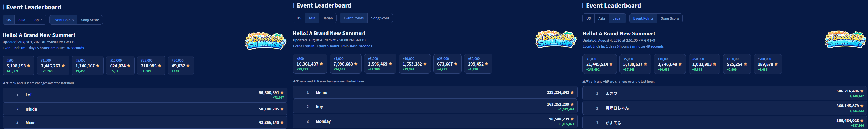The height and width of the screenshot is (129, 868).
Task: Click the star on US #500 cutoff card
Action: (x=29, y=66)
